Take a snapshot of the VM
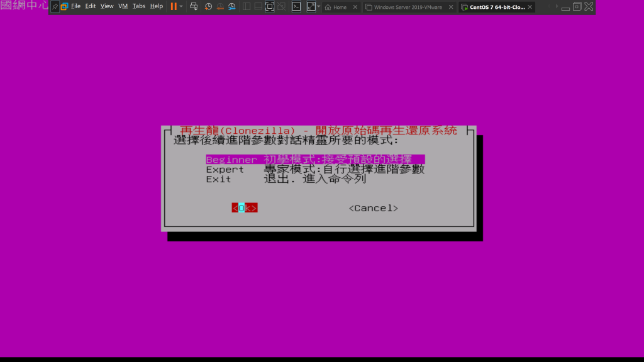644x362 pixels. tap(209, 6)
